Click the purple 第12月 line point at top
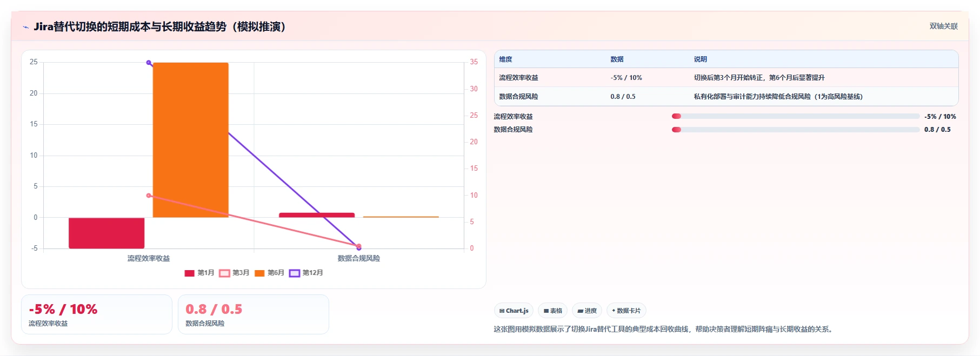The height and width of the screenshot is (356, 980). click(149, 63)
